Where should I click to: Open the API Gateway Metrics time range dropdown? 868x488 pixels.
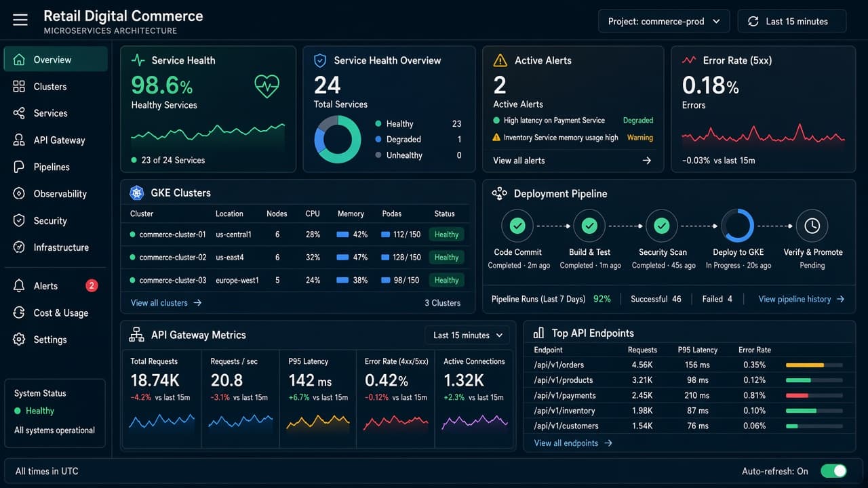(467, 335)
